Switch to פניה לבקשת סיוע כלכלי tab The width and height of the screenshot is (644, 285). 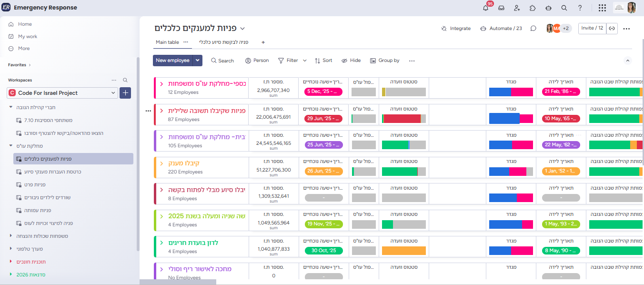coord(223,42)
